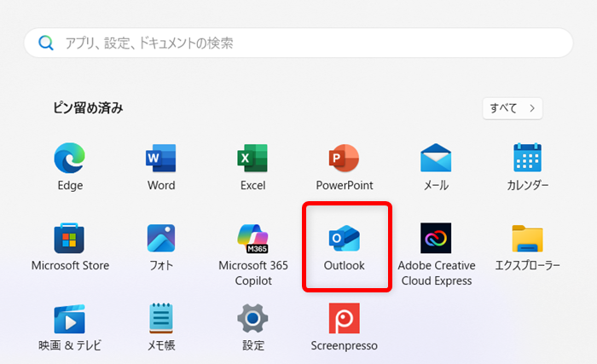
Task: Click the アプリ、設定、ドキュメントの検索 search box
Action: (298, 43)
